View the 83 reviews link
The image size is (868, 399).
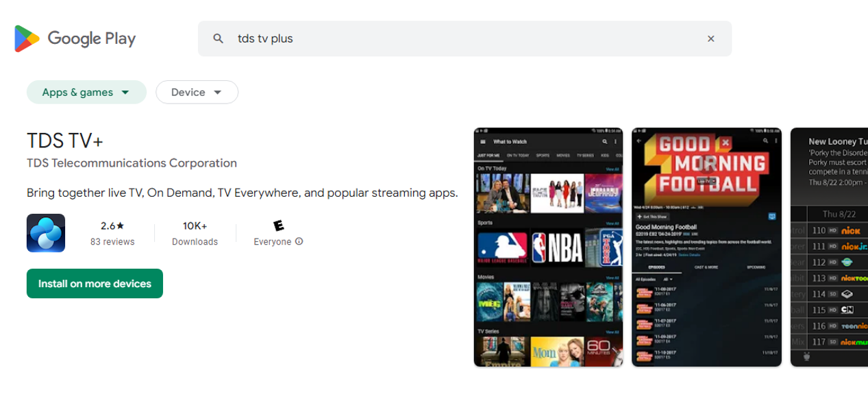(x=112, y=241)
